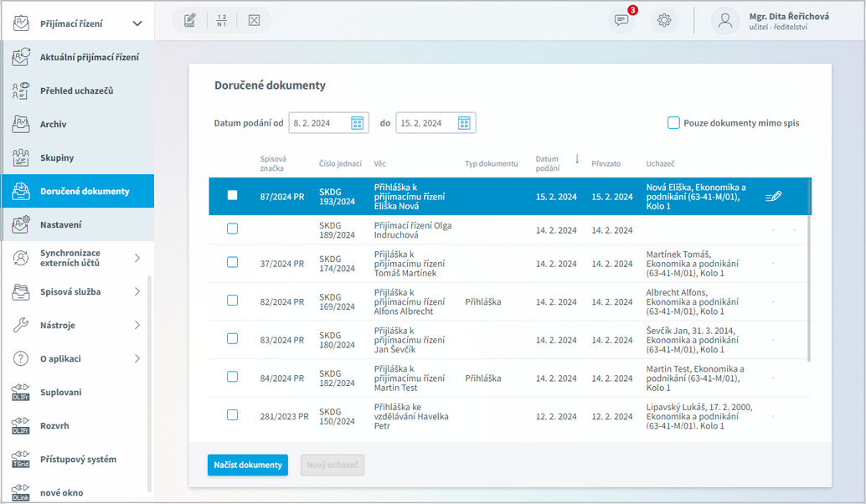The height and width of the screenshot is (504, 866).
Task: Click the Nastavení sidebar icon
Action: point(21,224)
